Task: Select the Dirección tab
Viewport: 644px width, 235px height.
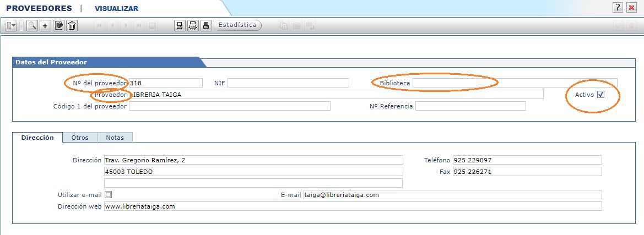Action: tap(37, 138)
